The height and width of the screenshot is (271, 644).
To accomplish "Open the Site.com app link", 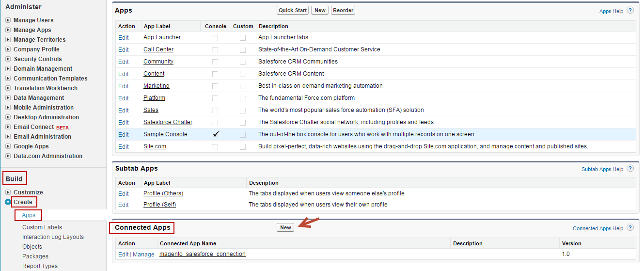I will click(x=155, y=146).
